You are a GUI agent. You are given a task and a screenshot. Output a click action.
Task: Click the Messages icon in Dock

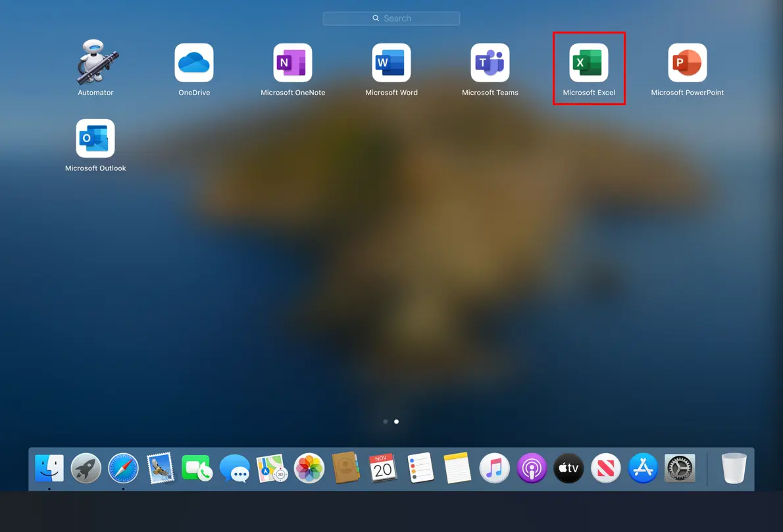tap(235, 468)
